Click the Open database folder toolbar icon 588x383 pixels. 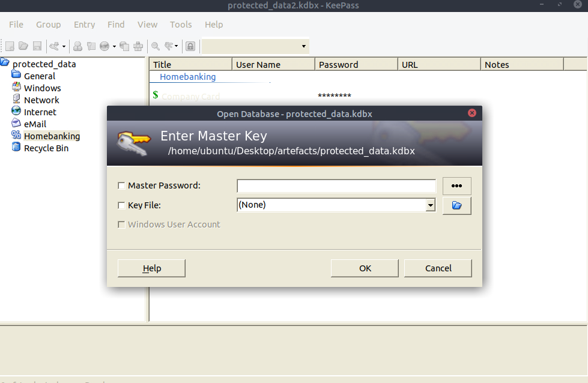(x=23, y=46)
